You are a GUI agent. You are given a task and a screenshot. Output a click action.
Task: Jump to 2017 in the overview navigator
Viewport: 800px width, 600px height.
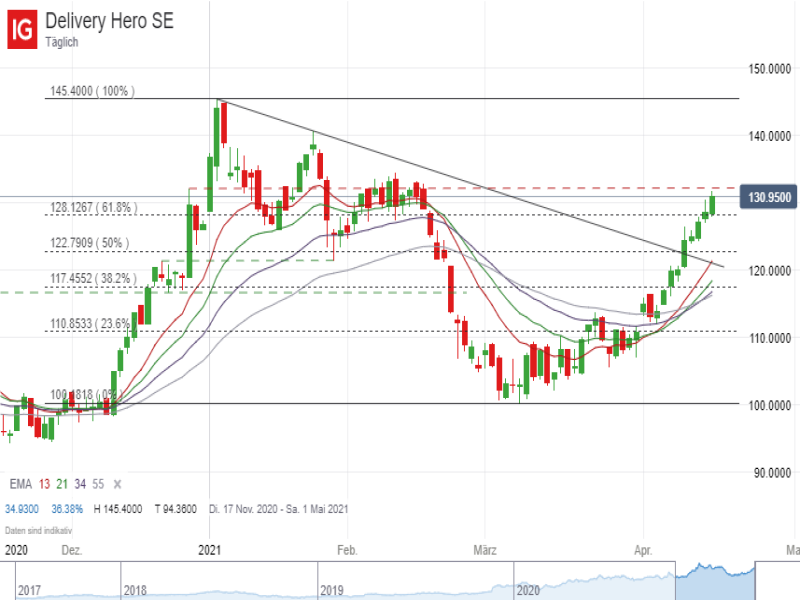click(29, 591)
